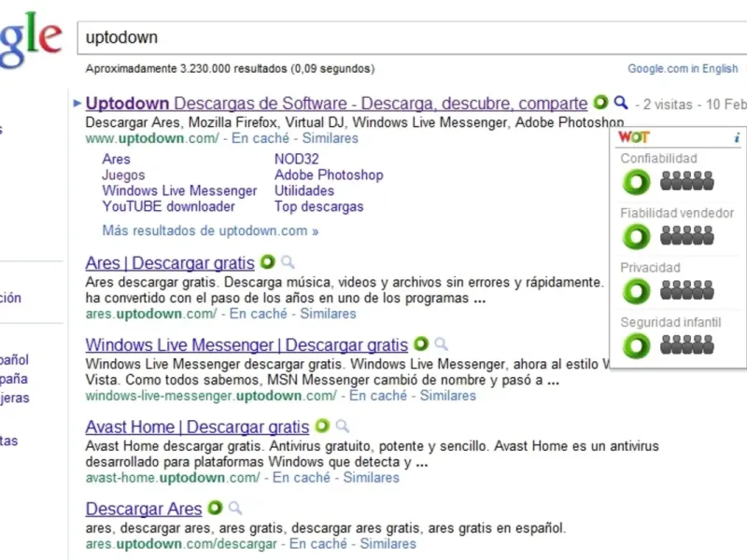
Task: Focus the search box containing uptodown
Action: coord(412,37)
